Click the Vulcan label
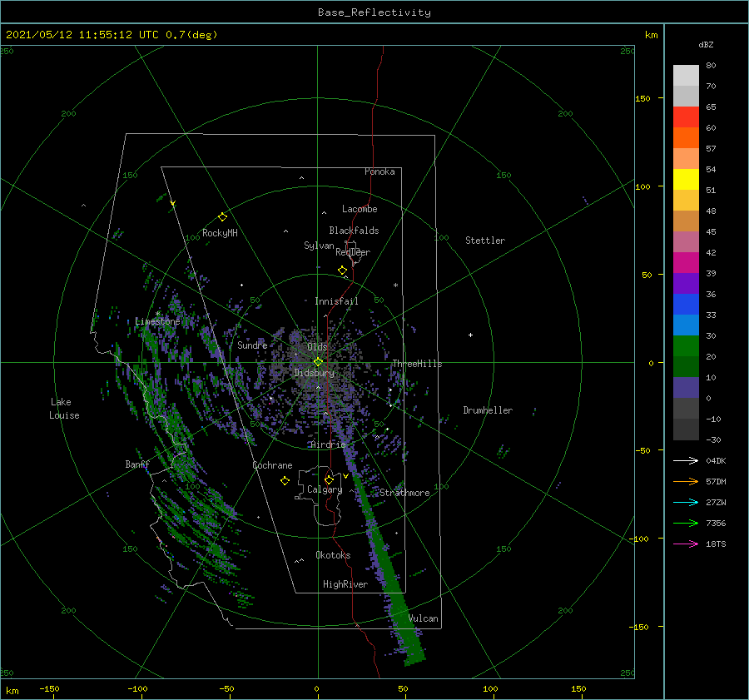 (424, 618)
